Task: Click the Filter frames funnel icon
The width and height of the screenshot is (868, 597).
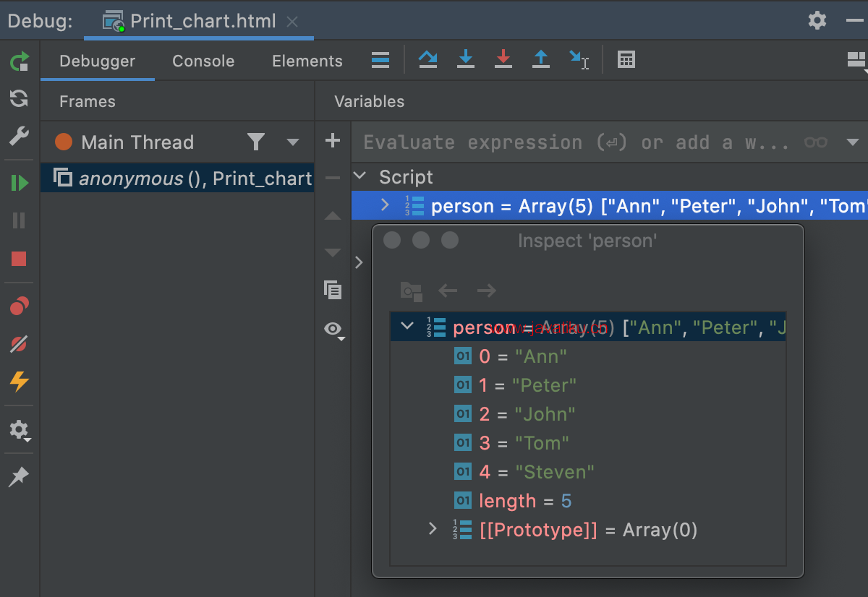Action: (x=255, y=142)
